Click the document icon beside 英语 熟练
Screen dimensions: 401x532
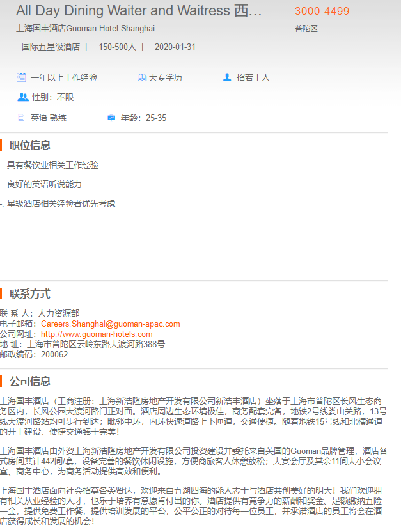(x=22, y=118)
